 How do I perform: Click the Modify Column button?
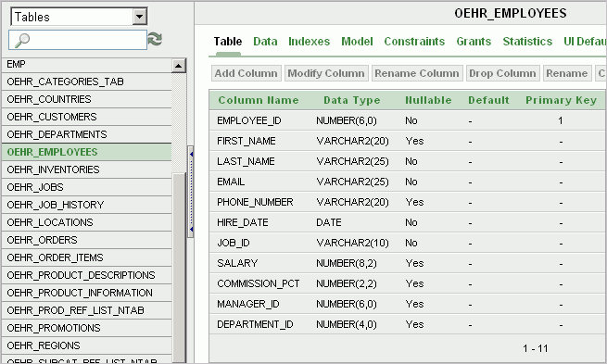(x=326, y=73)
